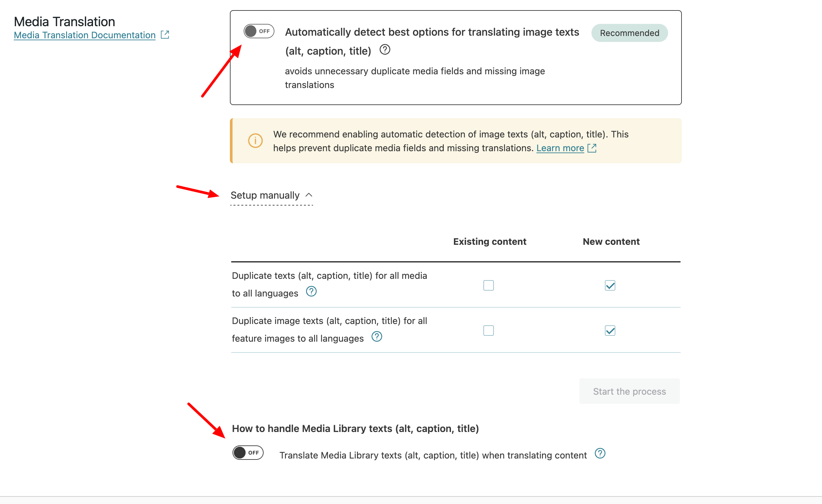822x504 pixels.
Task: Click the orange info icon in the notice
Action: pos(255,141)
